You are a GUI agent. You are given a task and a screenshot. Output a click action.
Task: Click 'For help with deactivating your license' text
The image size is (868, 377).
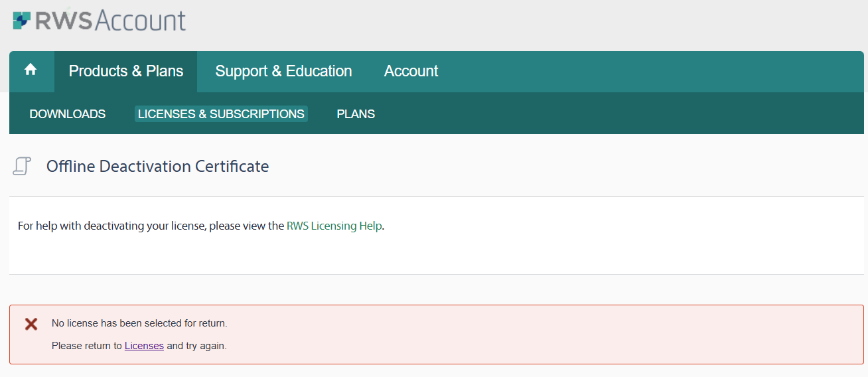(x=113, y=226)
